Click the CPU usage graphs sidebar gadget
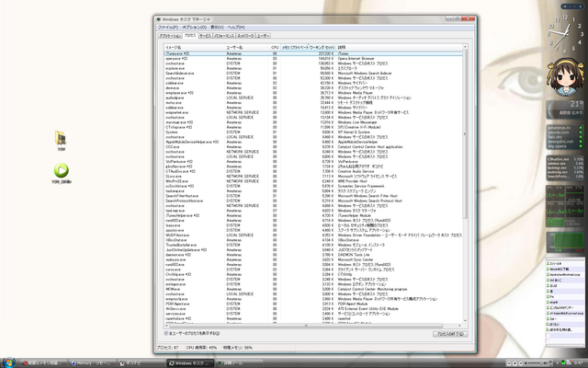Viewport: 588px width, 368px height. coord(565,206)
